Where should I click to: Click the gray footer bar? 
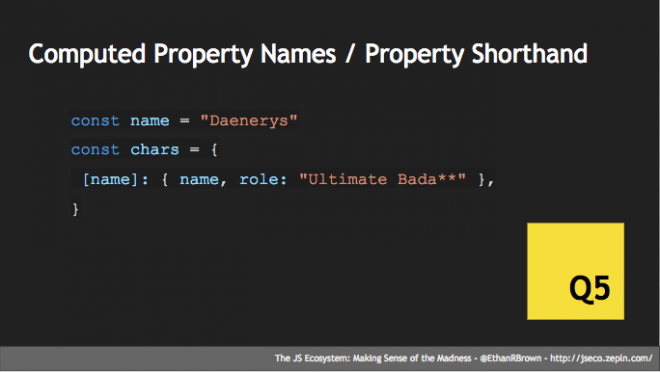point(330,358)
